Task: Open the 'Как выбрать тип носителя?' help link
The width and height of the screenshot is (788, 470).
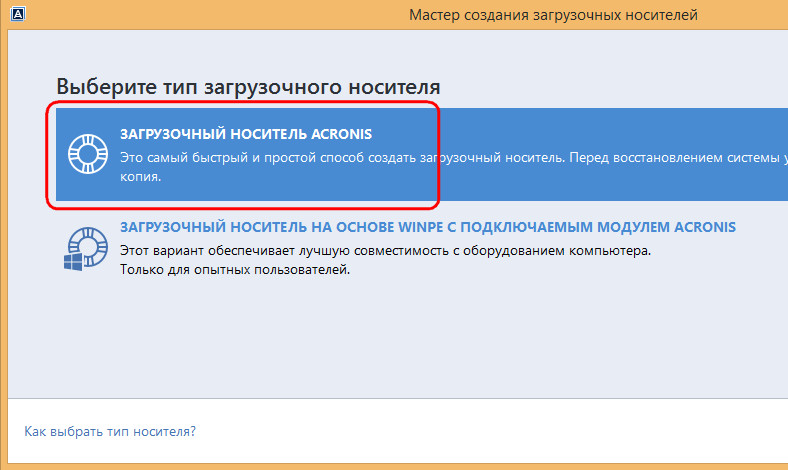Action: tap(110, 431)
